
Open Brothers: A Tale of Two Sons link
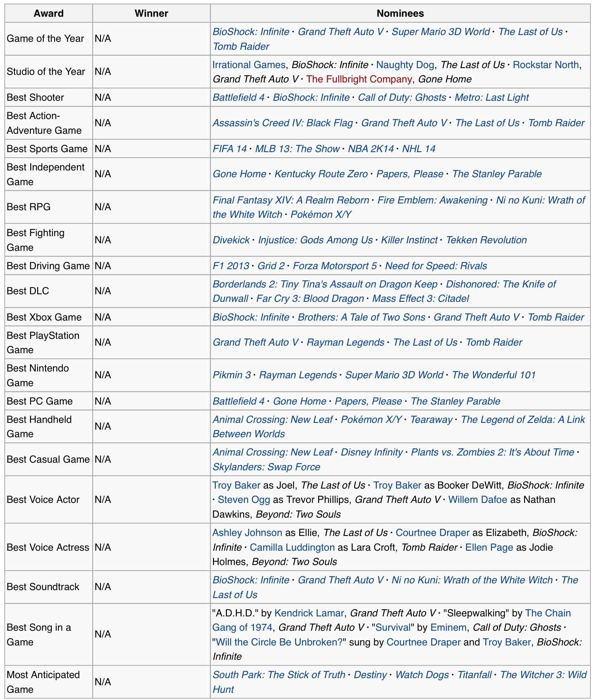[362, 317]
